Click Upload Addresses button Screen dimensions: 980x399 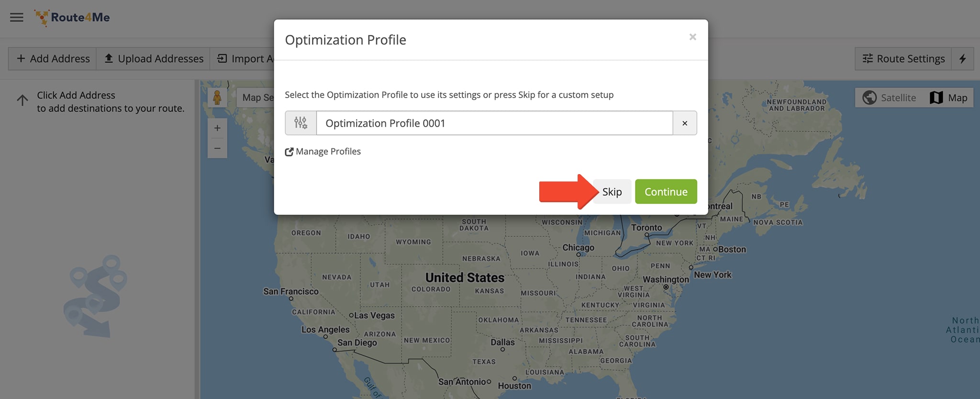click(153, 59)
